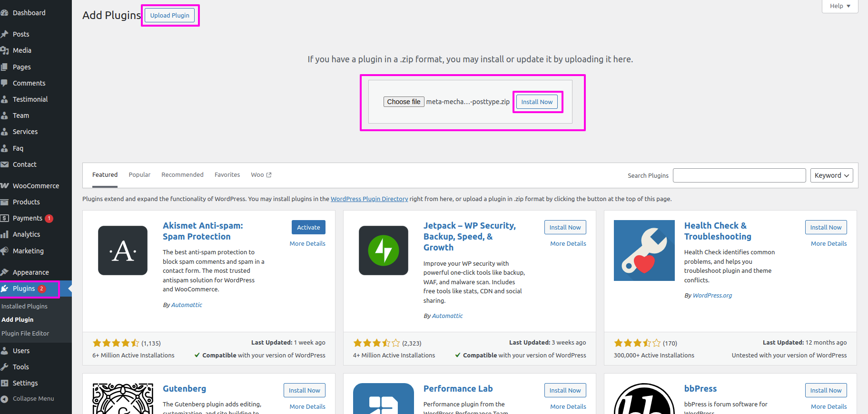Click the WooCommerce logo icon
The height and width of the screenshot is (414, 868).
[x=4, y=186]
